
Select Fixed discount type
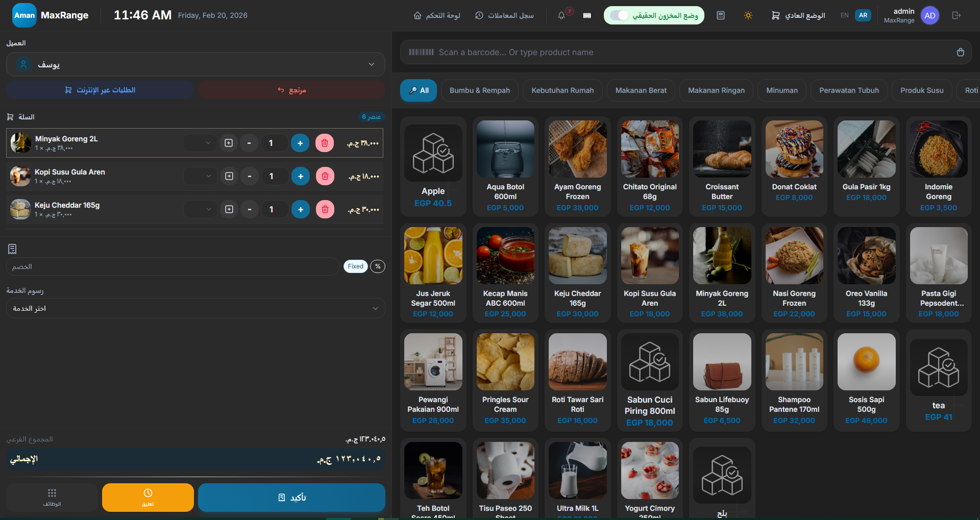(355, 266)
